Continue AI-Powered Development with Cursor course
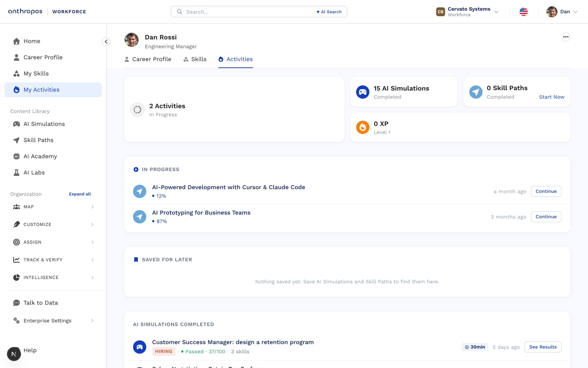The width and height of the screenshot is (588, 368). [x=546, y=191]
